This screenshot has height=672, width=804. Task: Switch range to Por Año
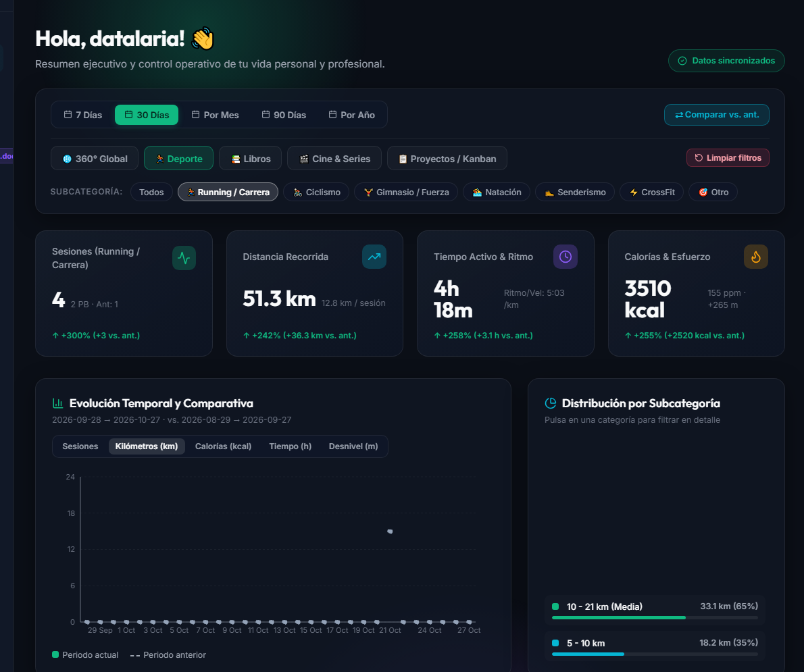(x=352, y=115)
